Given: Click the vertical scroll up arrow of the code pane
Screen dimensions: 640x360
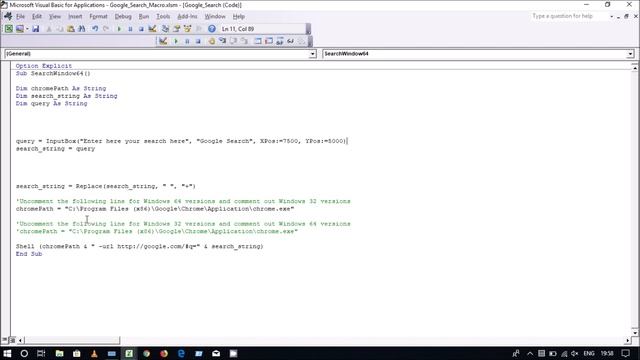Looking at the screenshot, I should click(635, 68).
